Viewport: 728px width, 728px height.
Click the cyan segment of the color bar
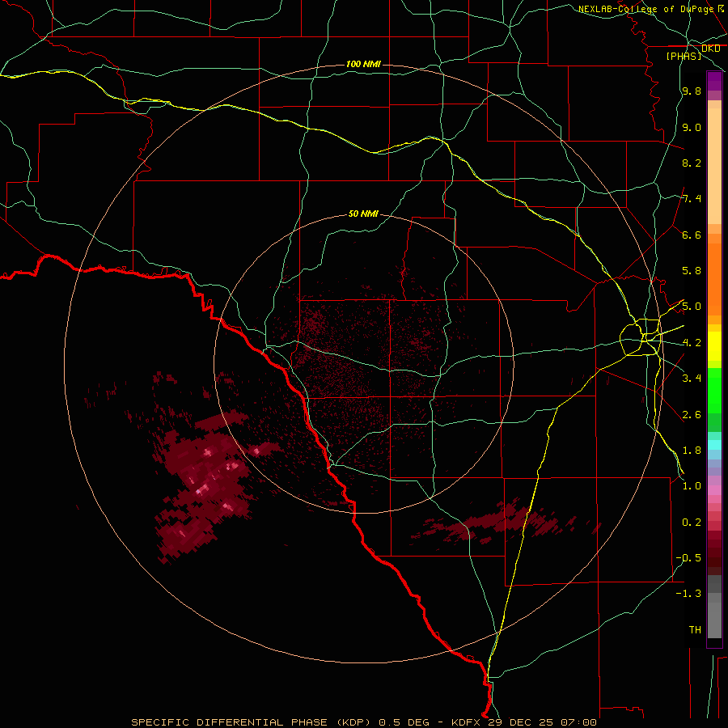714,445
